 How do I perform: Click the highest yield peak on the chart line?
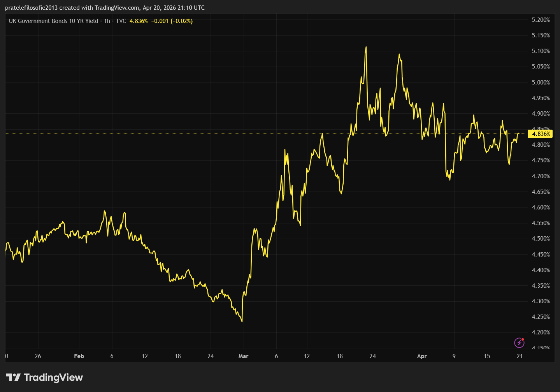pyautogui.click(x=366, y=47)
